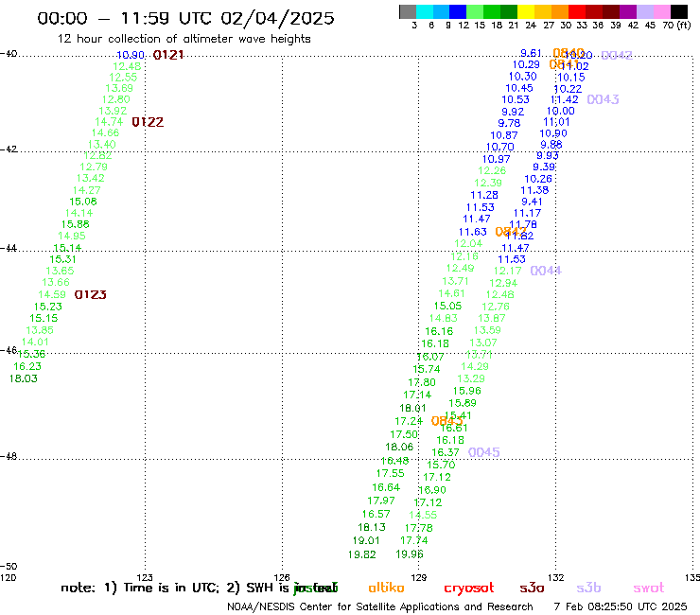
Task: Click the s3b time label 0045
Action: pyautogui.click(x=484, y=452)
